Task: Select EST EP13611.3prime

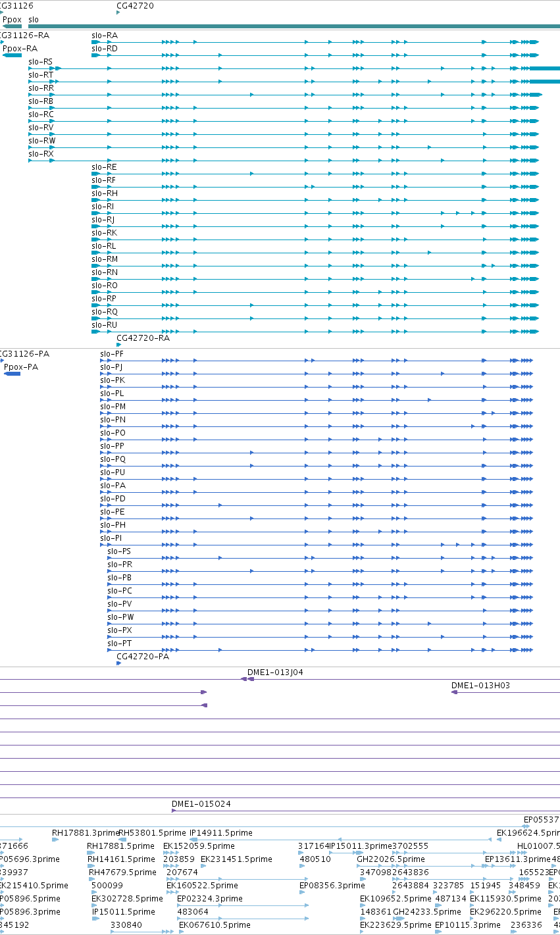Action: pyautogui.click(x=518, y=859)
